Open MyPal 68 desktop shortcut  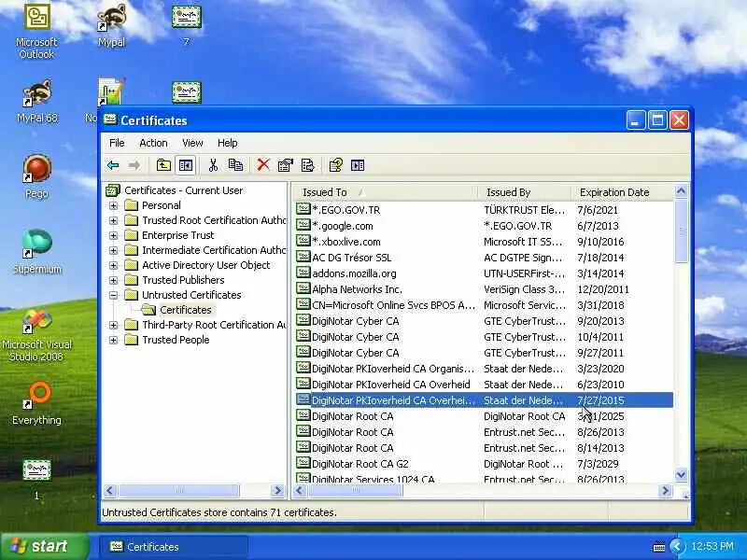(x=36, y=101)
